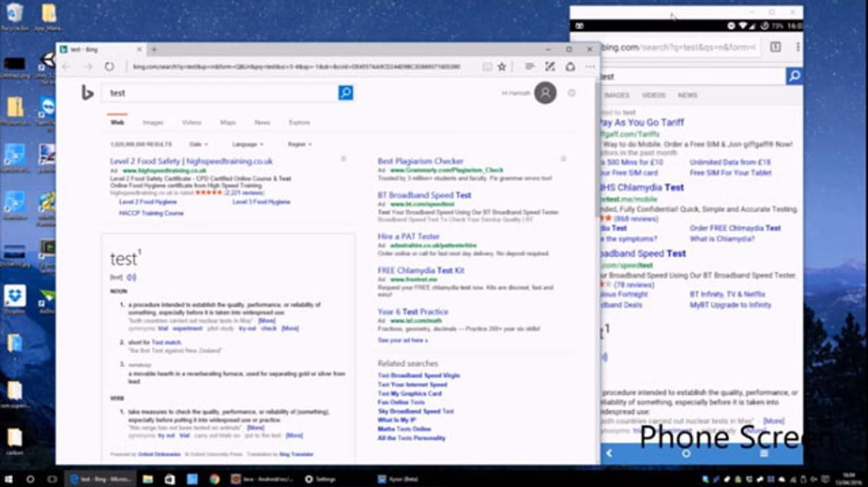
Task: Click the blue Bing search magnifier button
Action: (346, 93)
